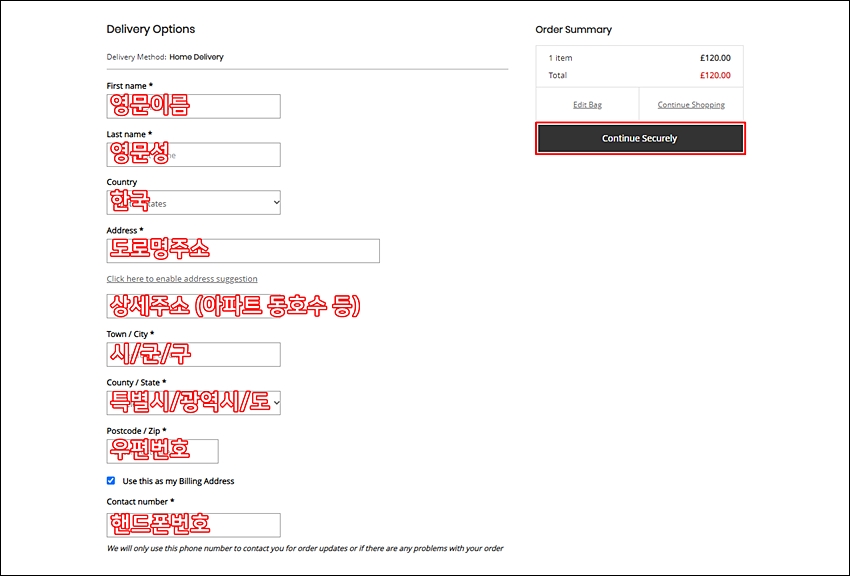This screenshot has width=850, height=576.
Task: Click the £120.00 total amount
Action: pos(715,75)
